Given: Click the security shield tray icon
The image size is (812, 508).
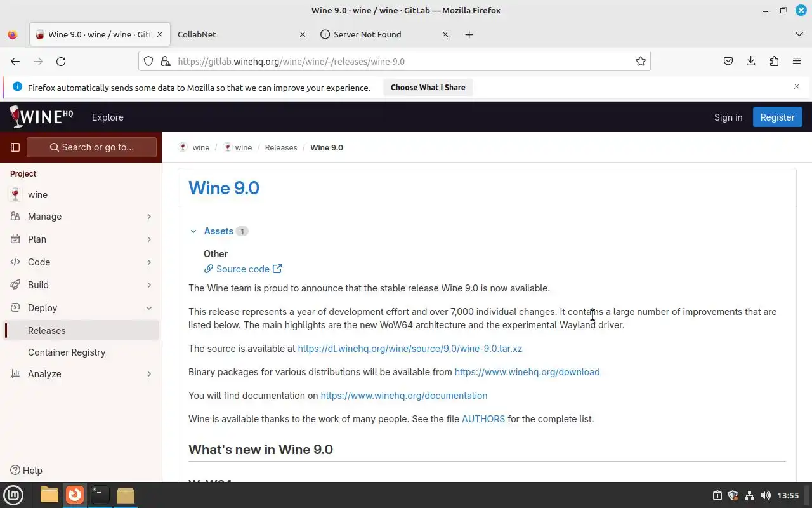Looking at the screenshot, I should coord(733,495).
